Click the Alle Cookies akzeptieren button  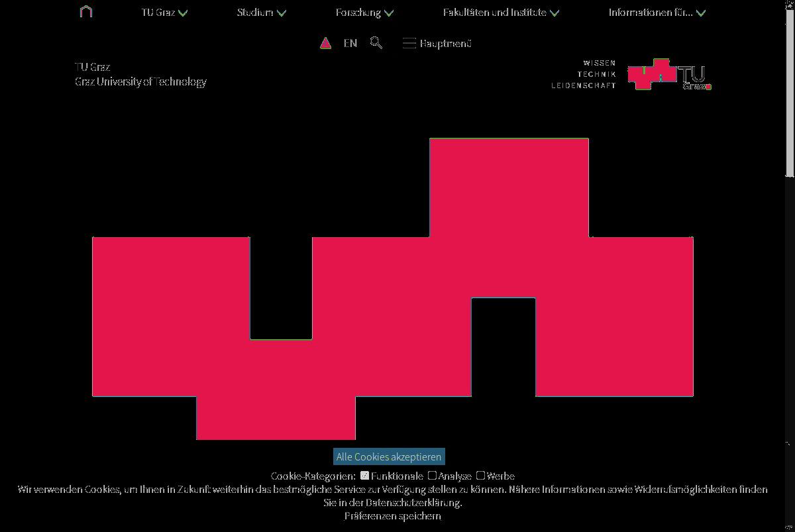(389, 456)
